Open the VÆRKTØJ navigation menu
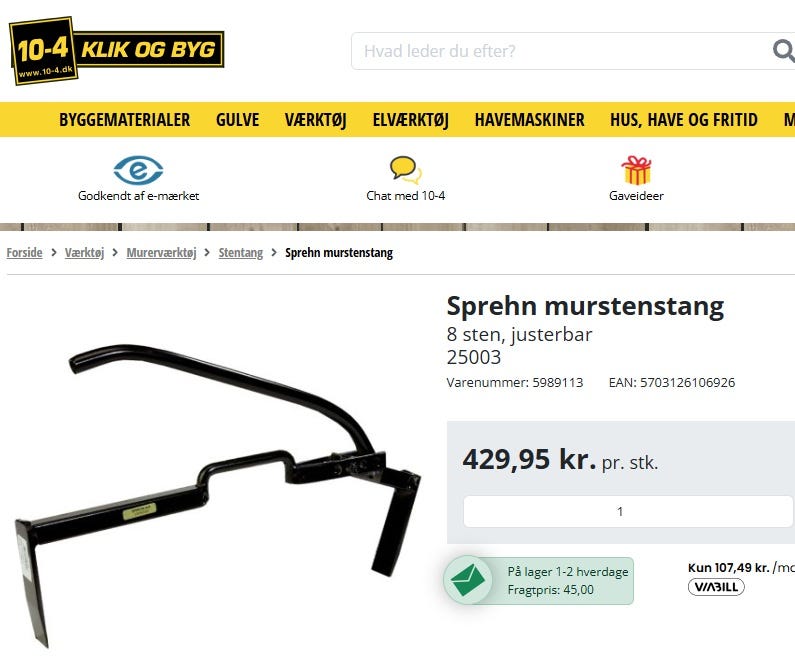The height and width of the screenshot is (663, 795). point(315,120)
